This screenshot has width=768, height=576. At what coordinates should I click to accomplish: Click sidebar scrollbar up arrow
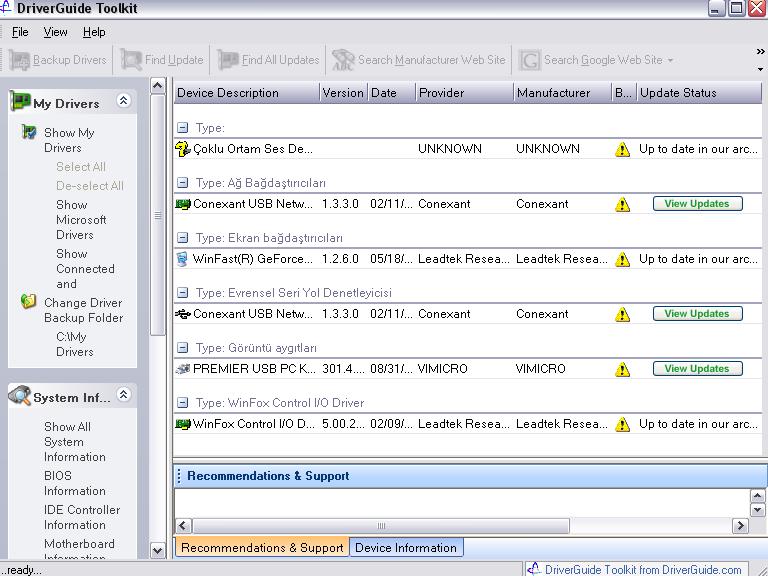click(x=158, y=86)
